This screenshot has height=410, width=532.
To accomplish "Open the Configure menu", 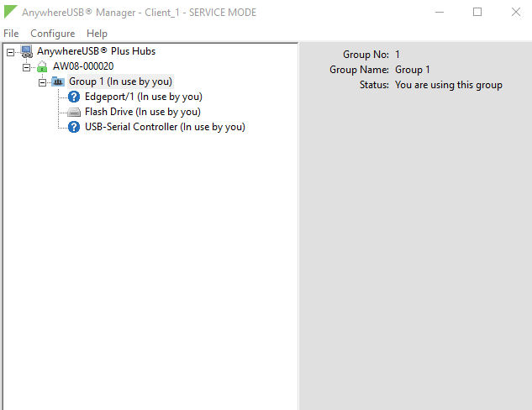I will coord(53,34).
